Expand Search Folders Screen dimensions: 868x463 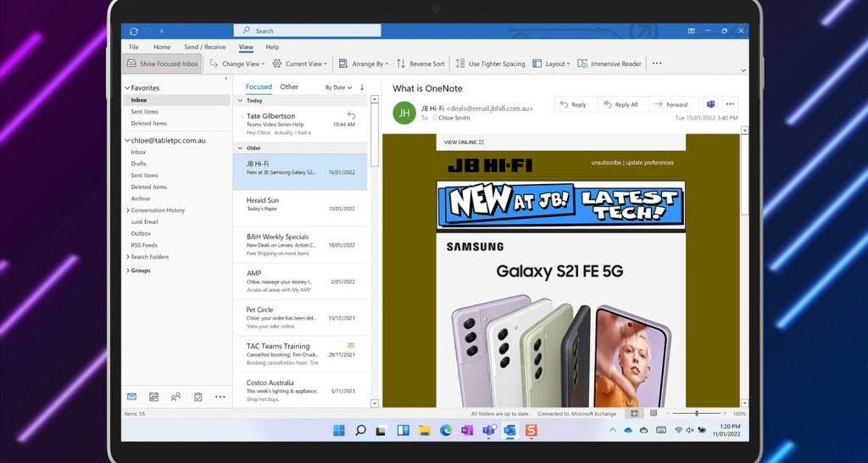pyautogui.click(x=128, y=257)
